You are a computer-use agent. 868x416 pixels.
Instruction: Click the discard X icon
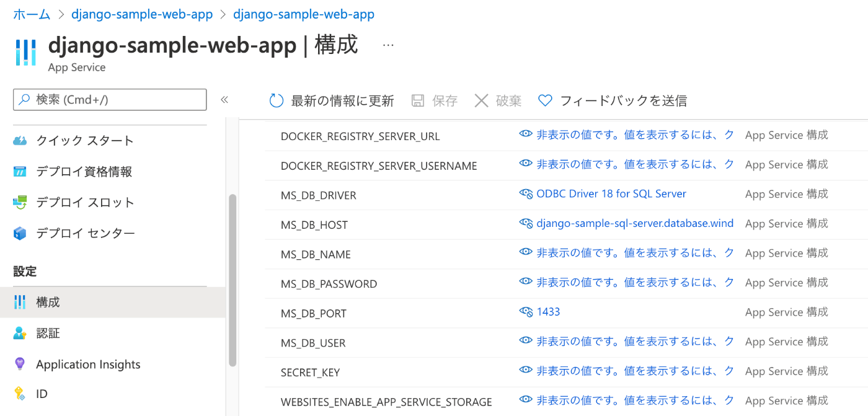(481, 100)
